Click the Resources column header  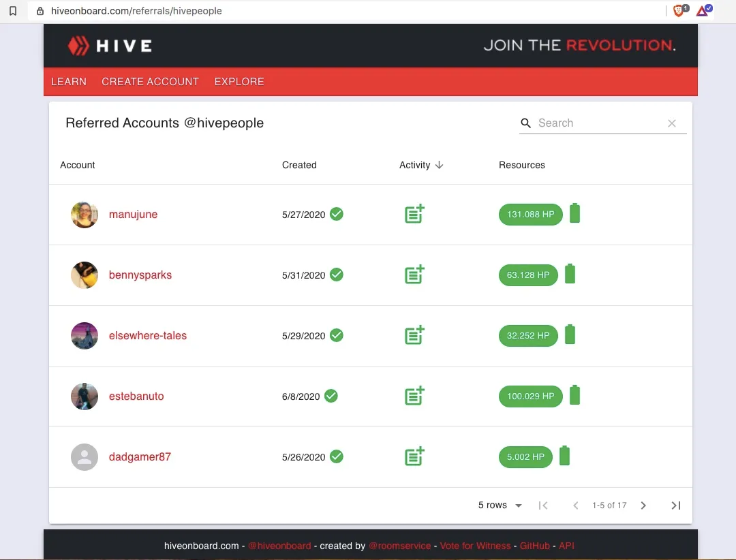[x=521, y=166]
